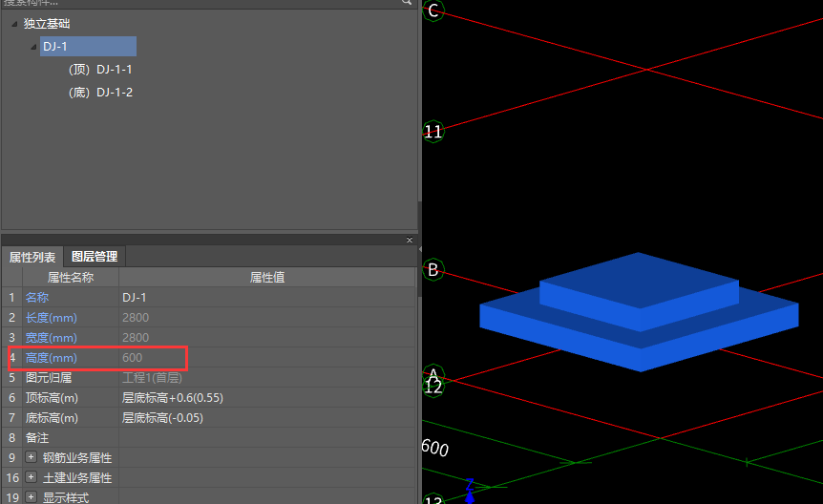
Task: Click the 600 dimension text
Action: pos(435,448)
